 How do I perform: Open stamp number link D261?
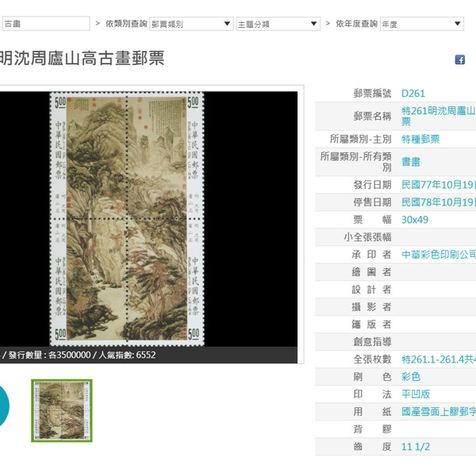pos(413,93)
